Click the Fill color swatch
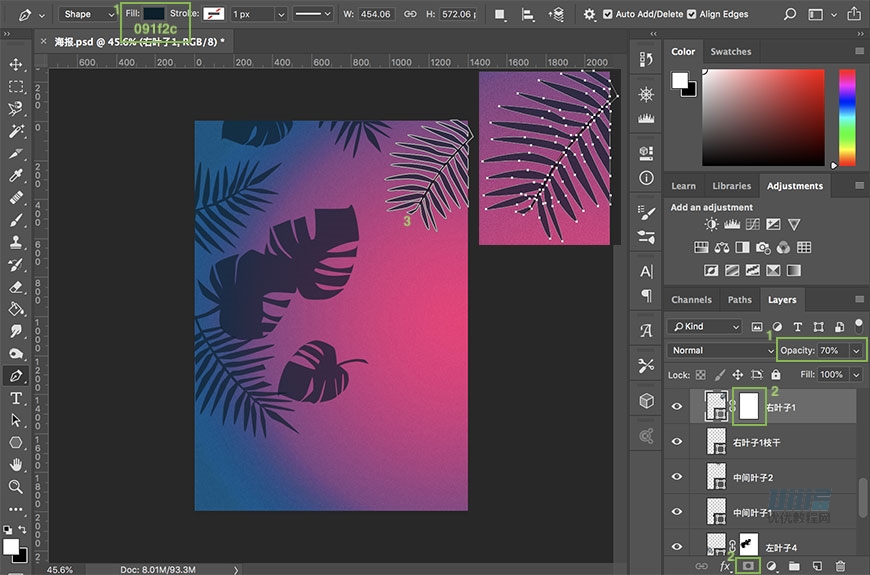 pos(154,13)
